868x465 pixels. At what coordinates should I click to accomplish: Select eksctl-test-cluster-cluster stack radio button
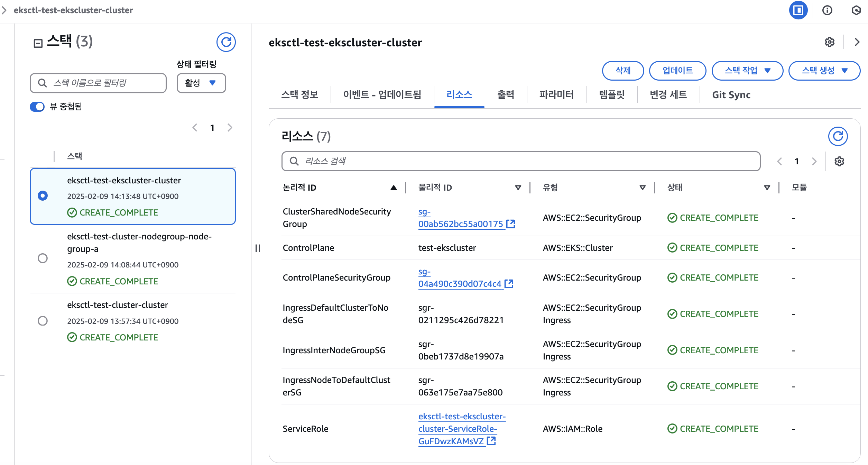pos(43,321)
